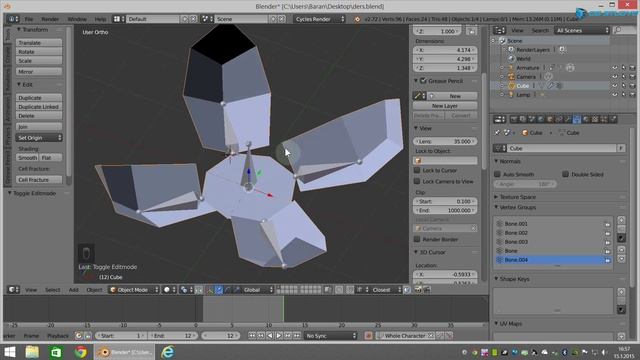Jump to timeline end frame button
Viewport: 640px width, 360px height.
coord(297,336)
